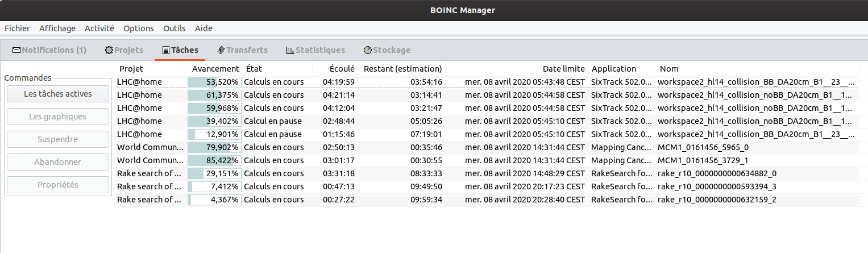Open the Activité menu

point(99,28)
